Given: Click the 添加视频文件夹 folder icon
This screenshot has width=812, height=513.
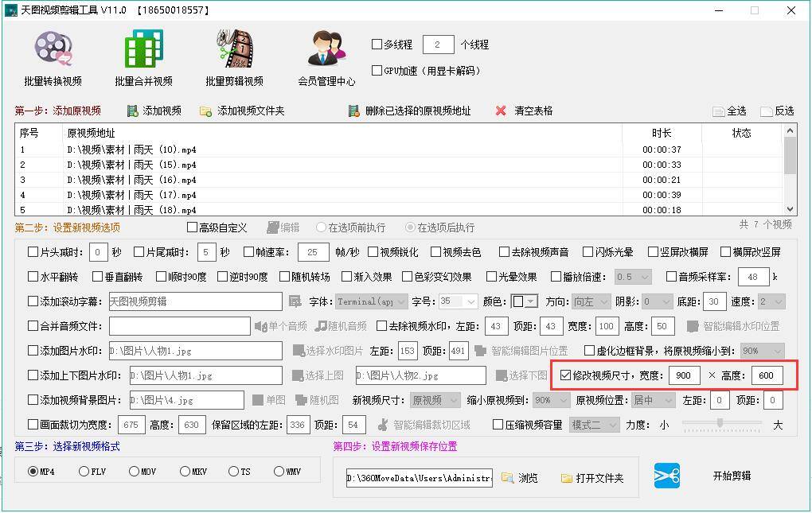Looking at the screenshot, I should [x=205, y=111].
